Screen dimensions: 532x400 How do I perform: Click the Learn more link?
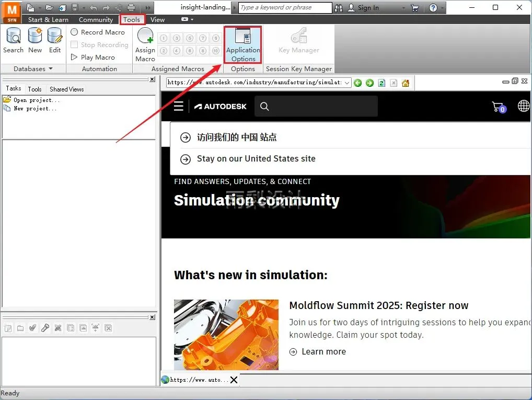(318, 351)
